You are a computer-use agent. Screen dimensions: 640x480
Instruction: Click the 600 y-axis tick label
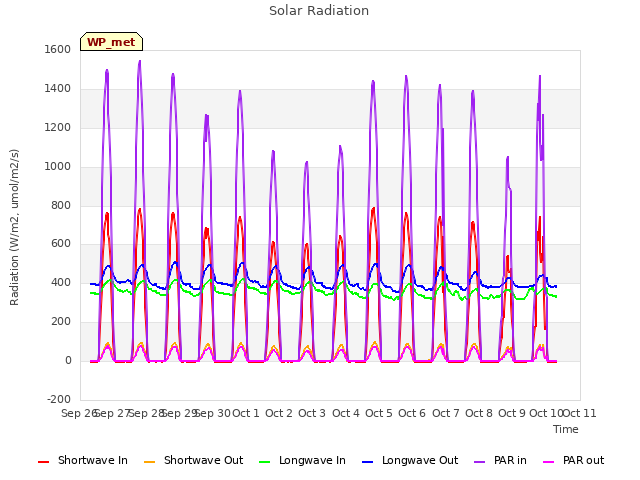[61, 244]
